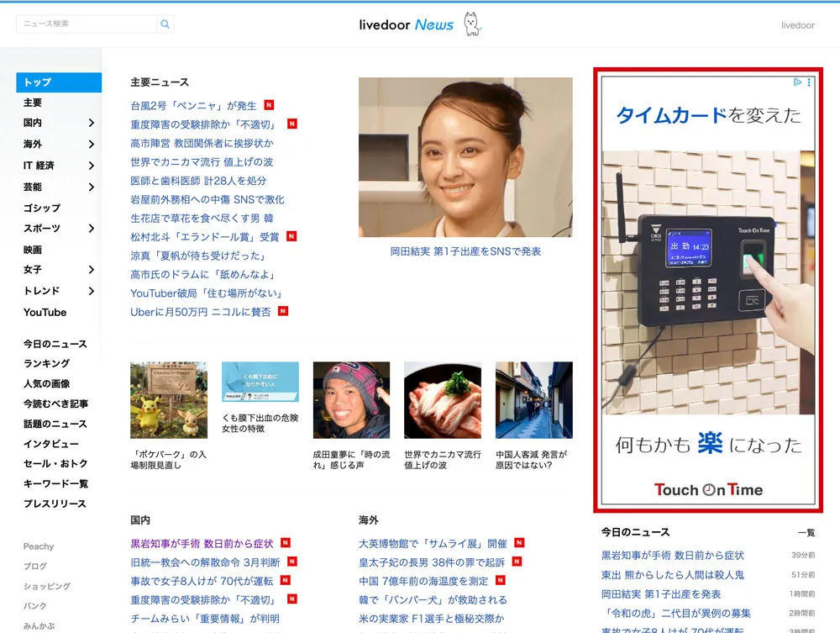The image size is (840, 633).
Task: Open the 世界でカニカマ流行 値上げの波 headline link
Action: [x=202, y=162]
